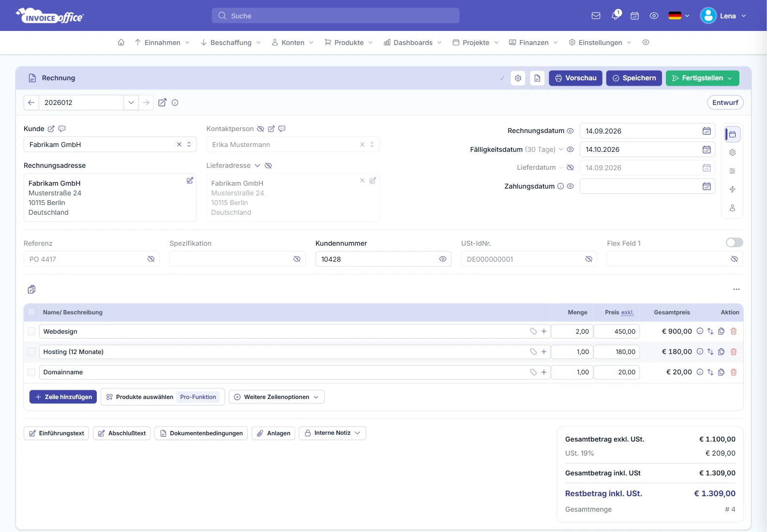Click the Produkte auswählen button
This screenshot has width=767, height=532.
(163, 397)
